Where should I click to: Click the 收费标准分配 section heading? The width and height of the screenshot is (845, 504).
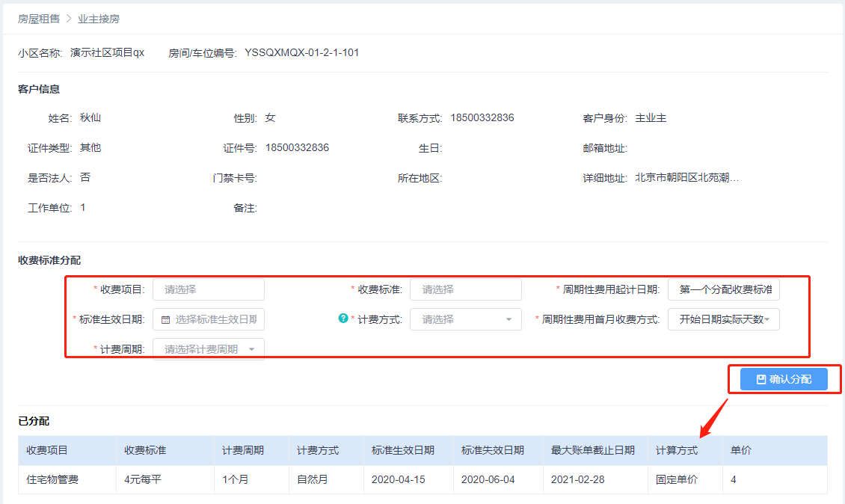pos(49,259)
